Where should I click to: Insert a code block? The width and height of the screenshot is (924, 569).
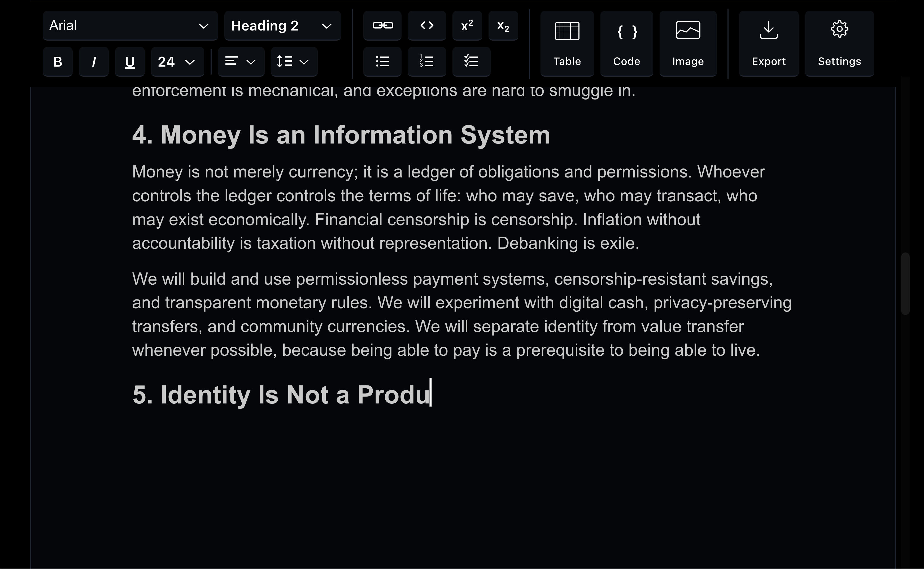[626, 44]
